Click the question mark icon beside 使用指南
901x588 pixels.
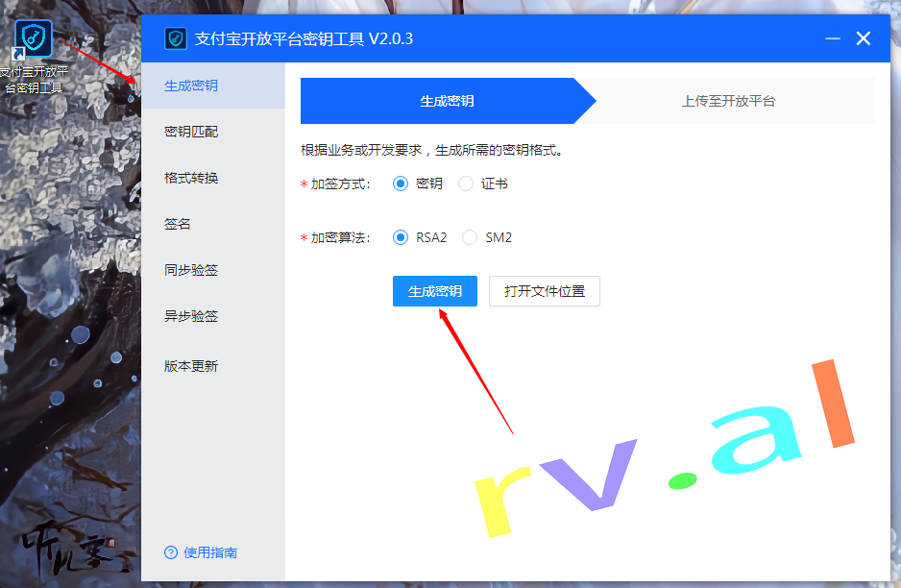[x=171, y=552]
